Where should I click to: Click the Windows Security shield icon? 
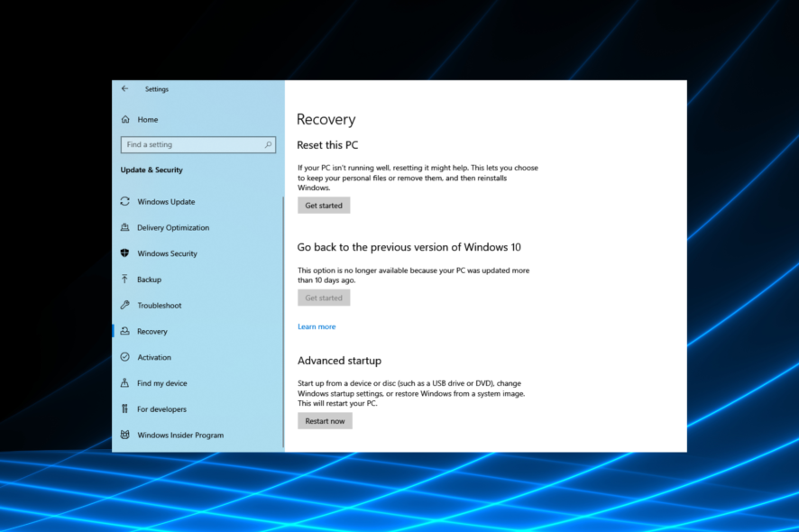pos(124,253)
